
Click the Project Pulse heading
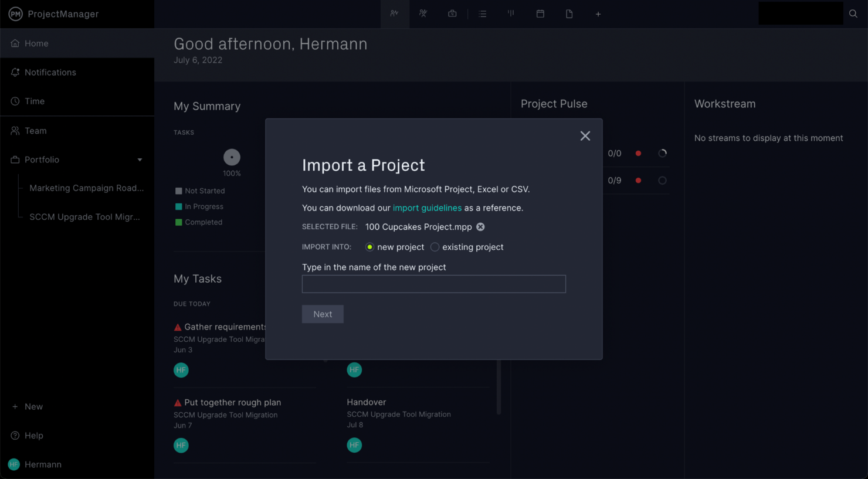[554, 104]
